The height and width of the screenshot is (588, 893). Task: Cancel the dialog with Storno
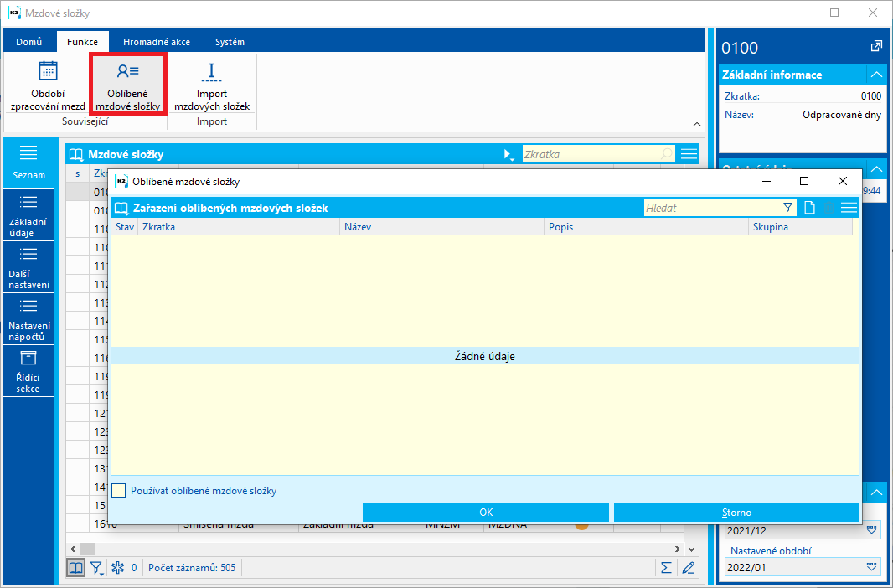point(736,513)
